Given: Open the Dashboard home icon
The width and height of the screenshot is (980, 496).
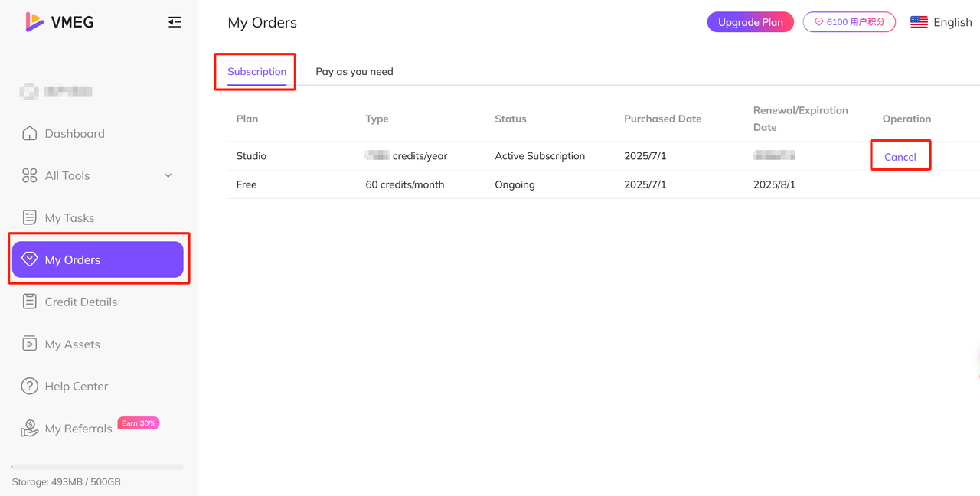Looking at the screenshot, I should point(29,133).
